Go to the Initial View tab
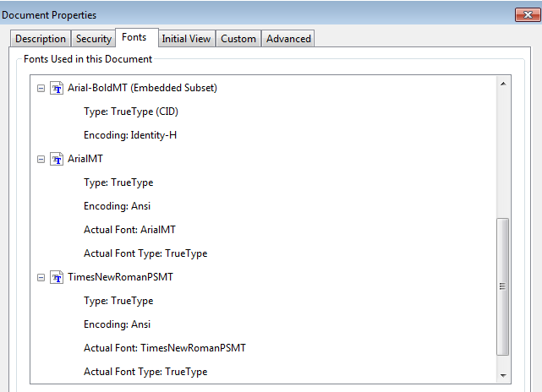Image resolution: width=542 pixels, height=392 pixels. tap(186, 39)
